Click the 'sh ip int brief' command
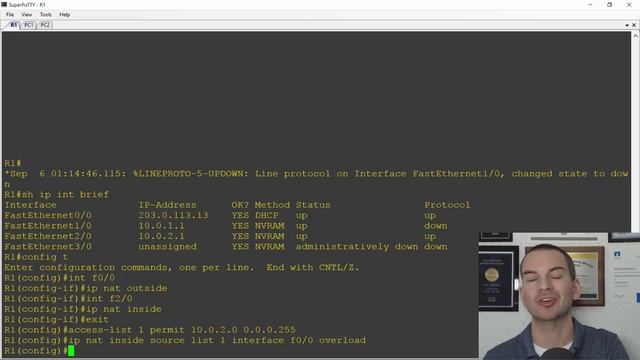 tap(65, 194)
